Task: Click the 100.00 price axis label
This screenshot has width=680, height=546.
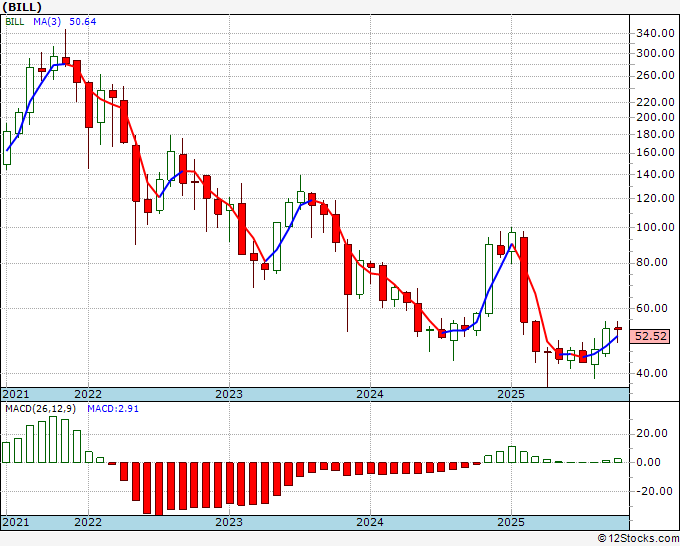Action: coord(655,227)
